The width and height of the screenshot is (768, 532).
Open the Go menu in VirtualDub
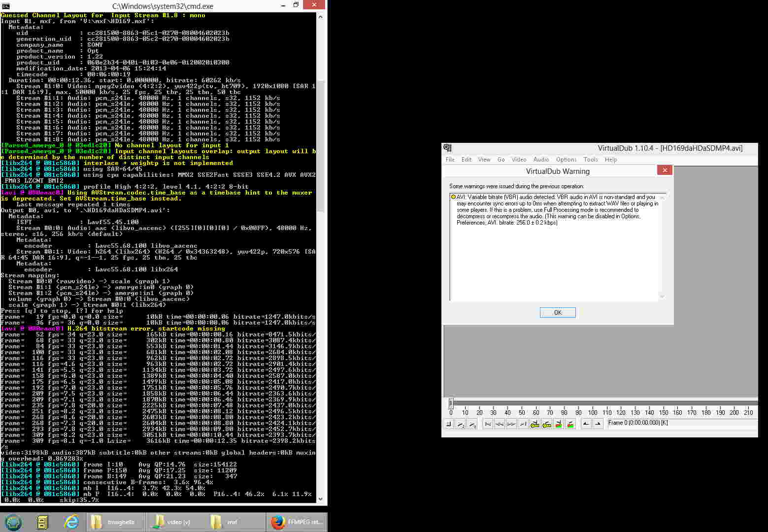[501, 160]
